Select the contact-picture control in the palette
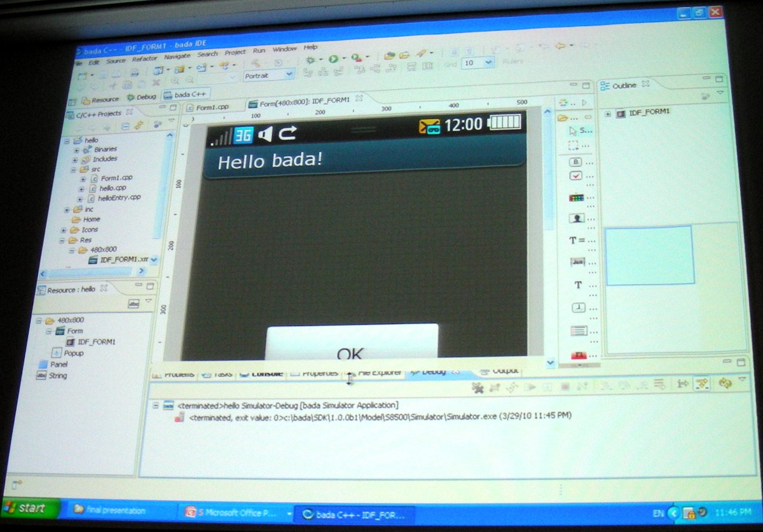 (x=577, y=218)
